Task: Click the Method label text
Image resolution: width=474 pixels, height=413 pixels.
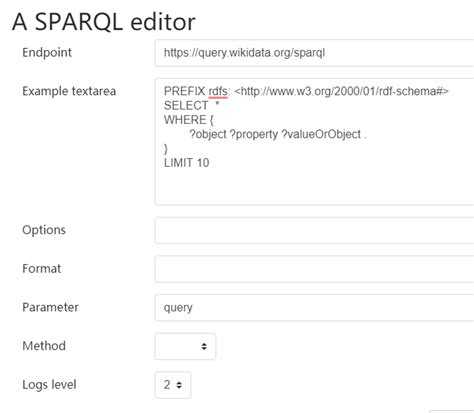Action: click(44, 346)
